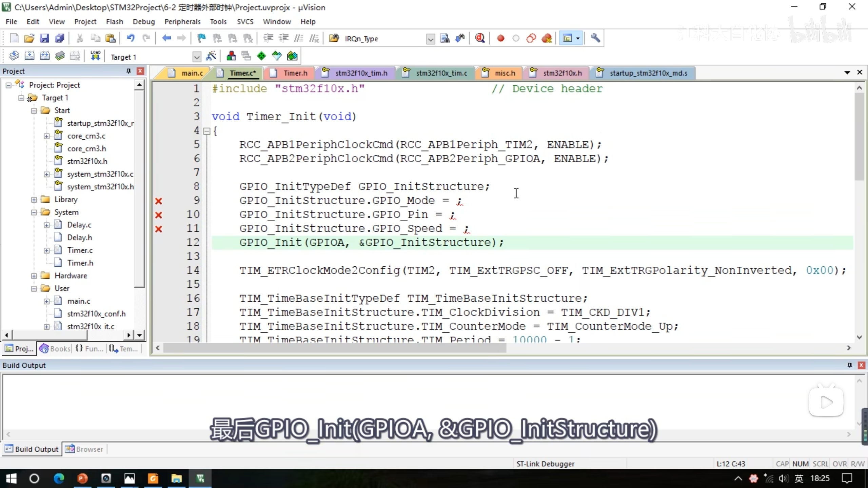Screen dimensions: 868x488
Task: Open the Configuration wrench icon
Action: point(595,38)
